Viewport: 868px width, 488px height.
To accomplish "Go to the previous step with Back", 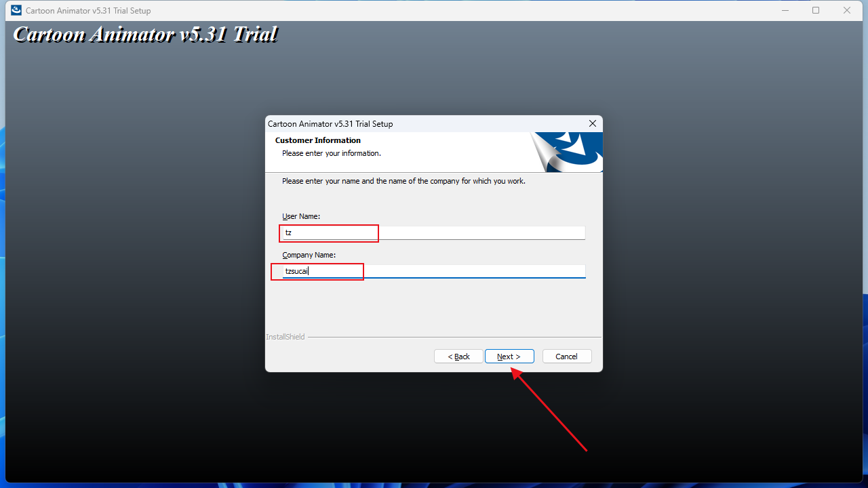I will tap(458, 357).
